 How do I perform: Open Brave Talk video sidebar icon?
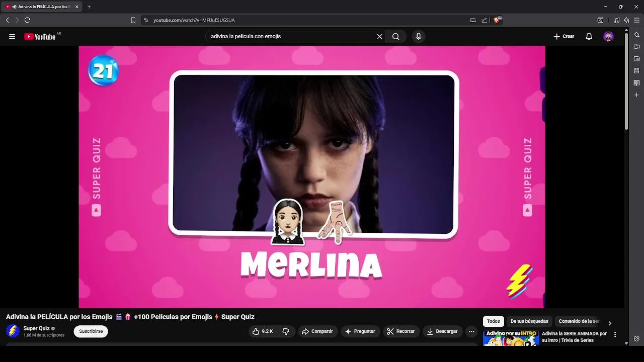(x=636, y=47)
